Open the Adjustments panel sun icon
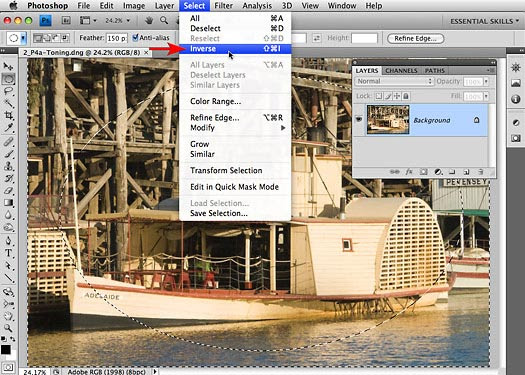 pos(516,67)
